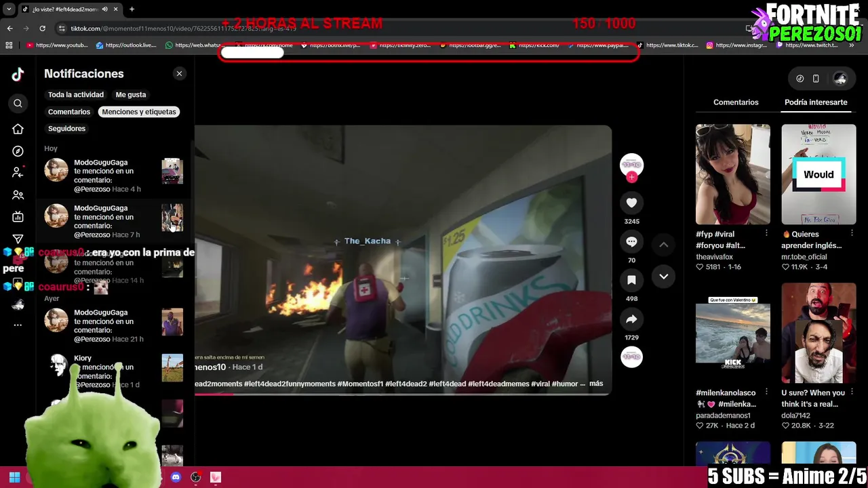Open the profile avatar menu
This screenshot has height=488, width=868.
840,79
